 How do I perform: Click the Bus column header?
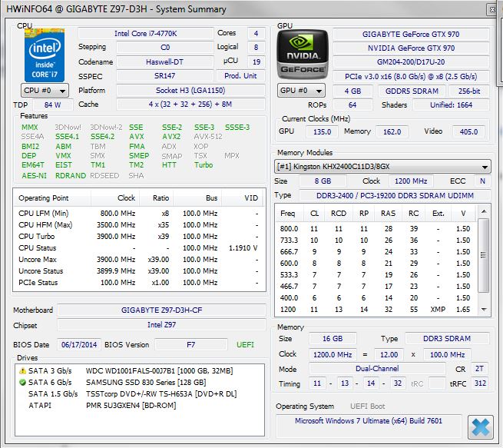[197, 198]
